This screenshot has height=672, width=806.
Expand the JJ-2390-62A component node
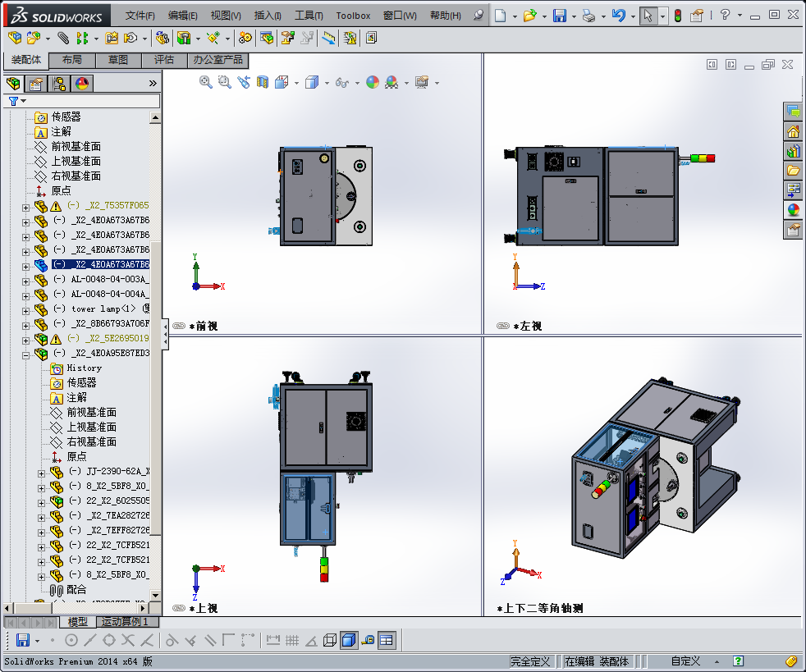pos(41,473)
